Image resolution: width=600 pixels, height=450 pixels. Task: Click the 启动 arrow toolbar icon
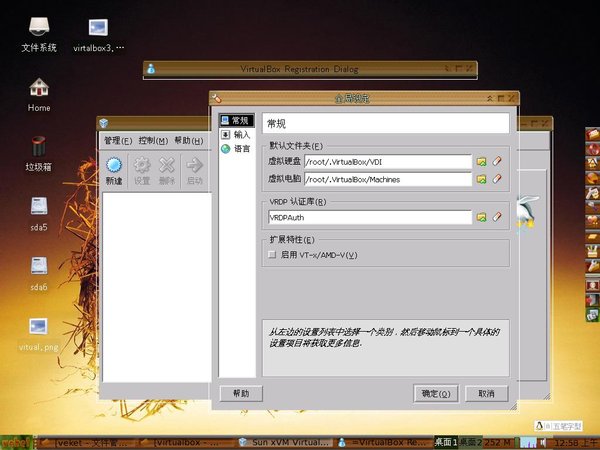pos(194,171)
